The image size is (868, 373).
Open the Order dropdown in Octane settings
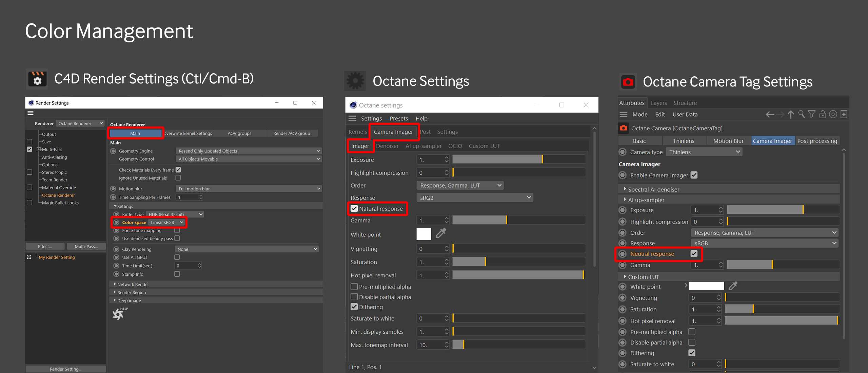460,185
